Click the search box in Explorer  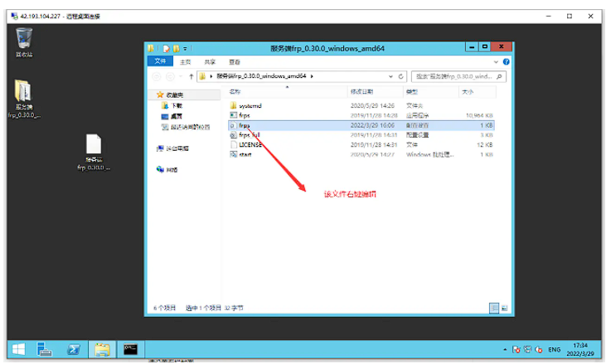coord(456,75)
